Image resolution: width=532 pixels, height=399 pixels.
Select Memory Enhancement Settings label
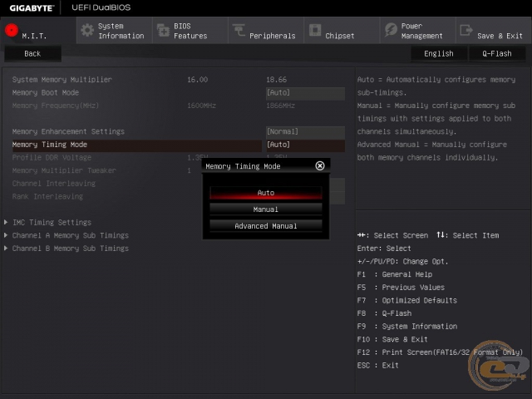pyautogui.click(x=68, y=131)
